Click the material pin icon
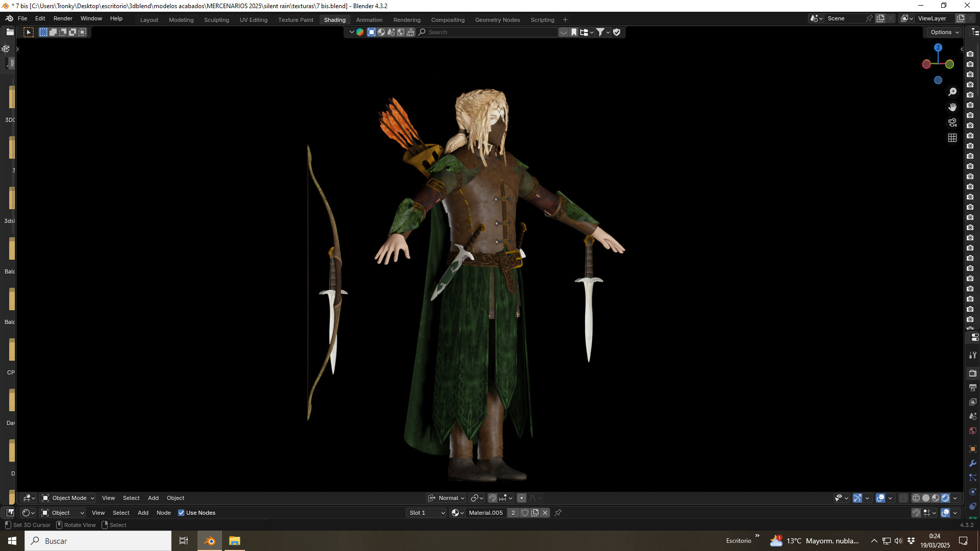Viewport: 980px width, 551px height. click(x=558, y=513)
